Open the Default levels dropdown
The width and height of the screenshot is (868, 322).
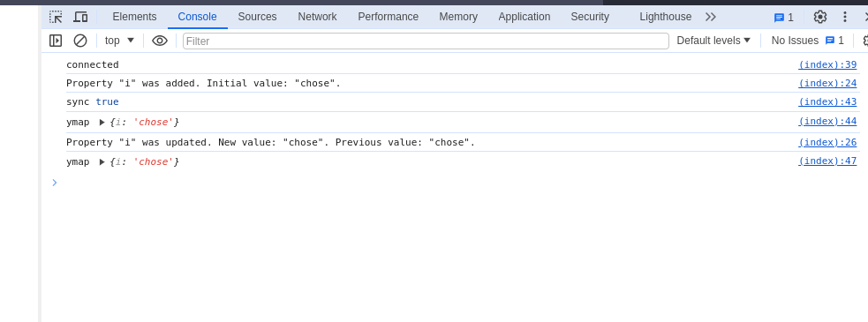[713, 41]
